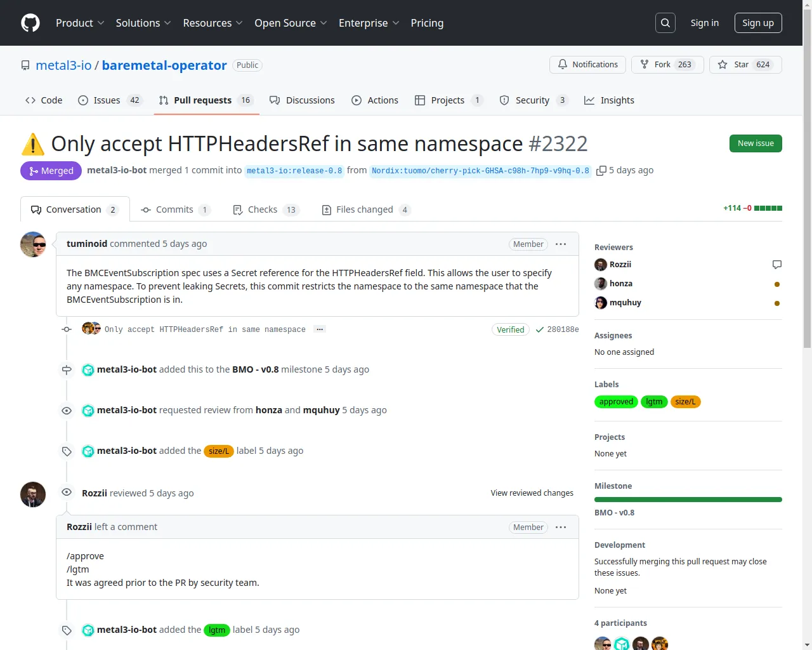This screenshot has height=650, width=812.
Task: Click View reviewed changes link
Action: click(532, 493)
